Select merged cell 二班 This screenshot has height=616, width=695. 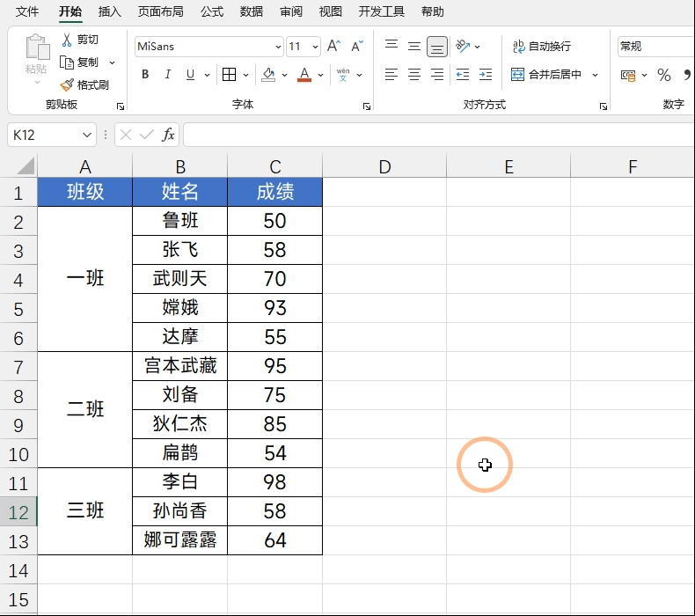click(x=85, y=409)
